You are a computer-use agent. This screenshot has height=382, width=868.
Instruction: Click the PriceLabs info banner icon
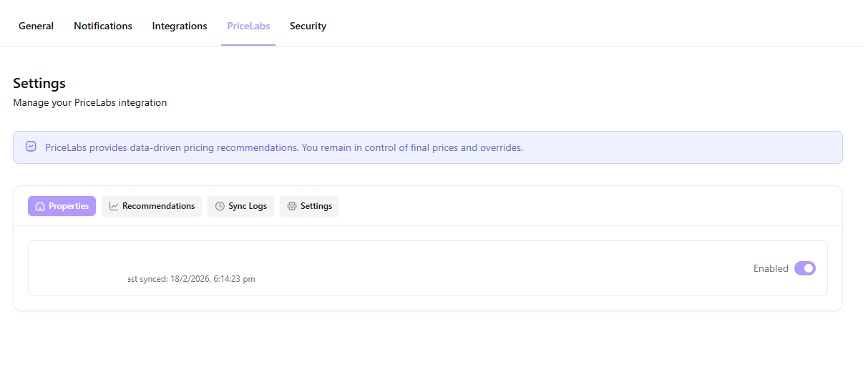click(31, 147)
